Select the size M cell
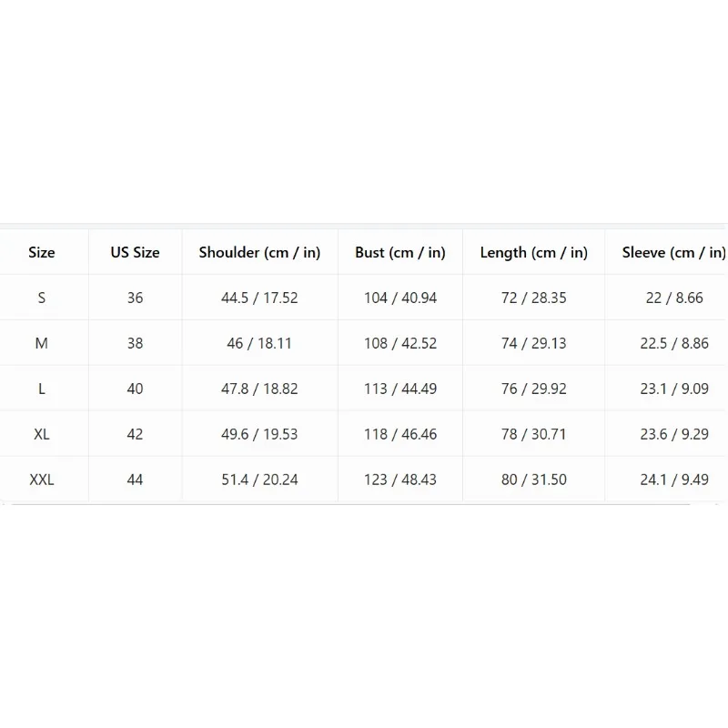 pyautogui.click(x=41, y=343)
